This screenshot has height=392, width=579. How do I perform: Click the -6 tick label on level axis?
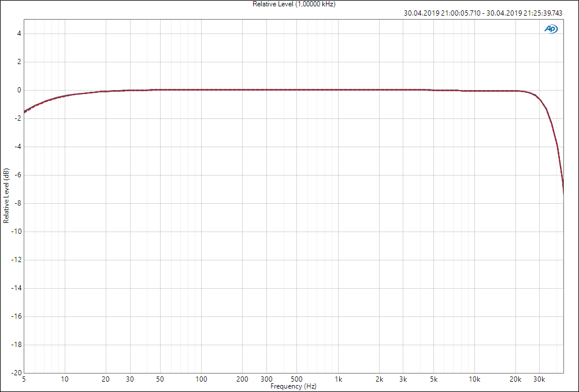pos(18,175)
